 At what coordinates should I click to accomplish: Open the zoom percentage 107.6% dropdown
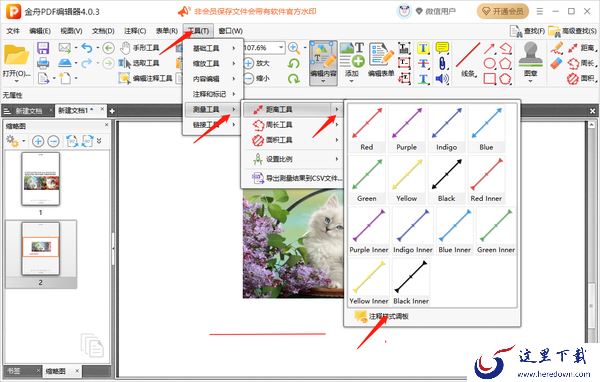(x=281, y=48)
